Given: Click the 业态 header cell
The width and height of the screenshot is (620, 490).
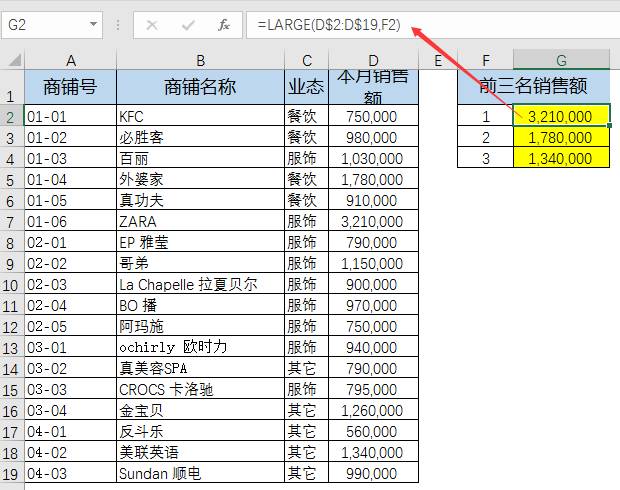Looking at the screenshot, I should point(306,87).
